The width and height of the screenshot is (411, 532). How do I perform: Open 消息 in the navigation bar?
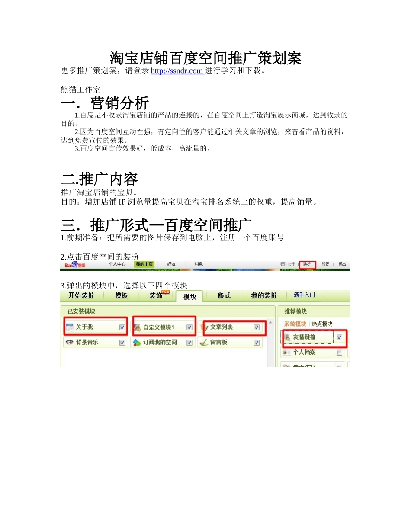(199, 264)
